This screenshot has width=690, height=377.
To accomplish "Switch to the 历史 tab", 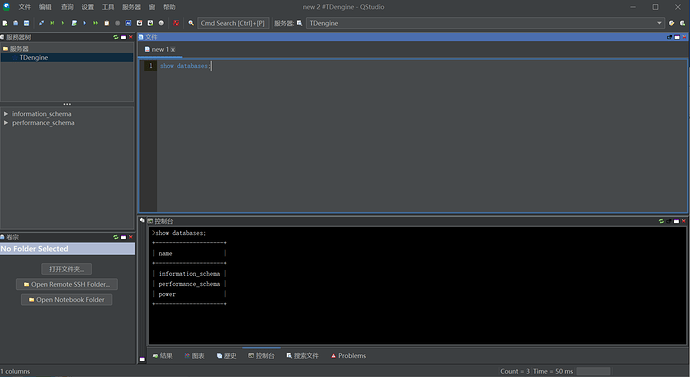I will point(227,355).
